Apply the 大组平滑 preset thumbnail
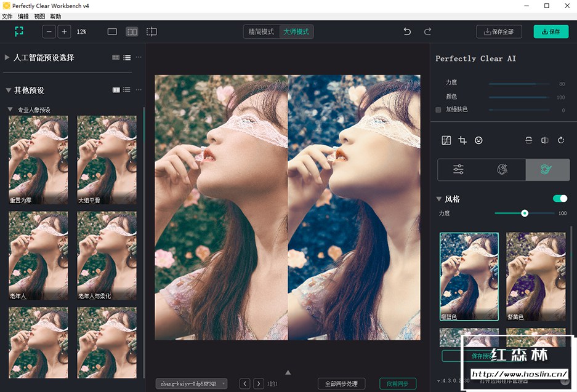Screen dimensions: 577x392 pyautogui.click(x=107, y=160)
